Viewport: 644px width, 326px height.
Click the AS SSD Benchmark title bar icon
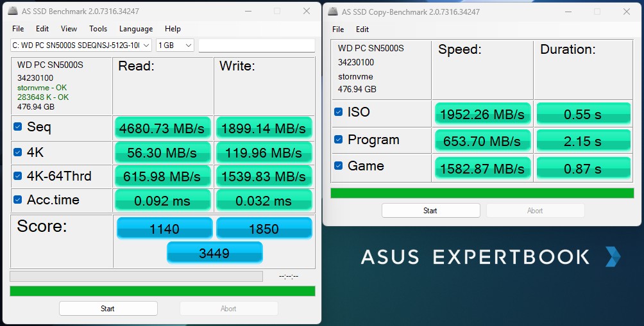(x=14, y=11)
